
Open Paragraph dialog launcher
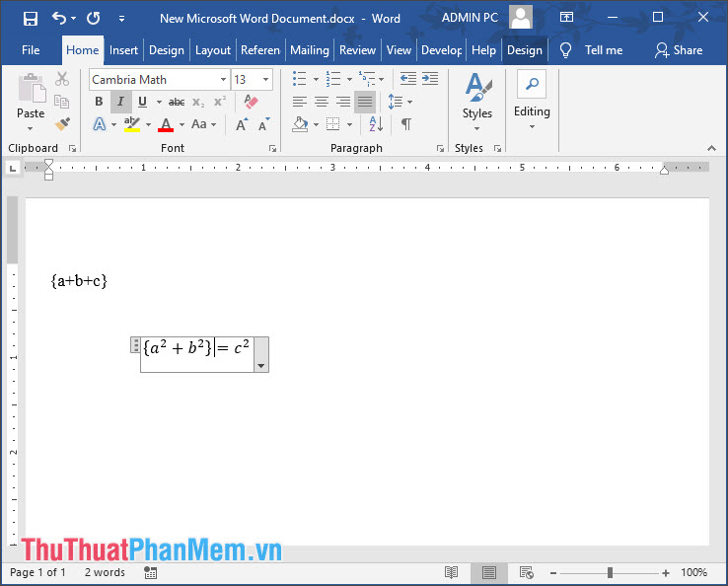(x=440, y=149)
